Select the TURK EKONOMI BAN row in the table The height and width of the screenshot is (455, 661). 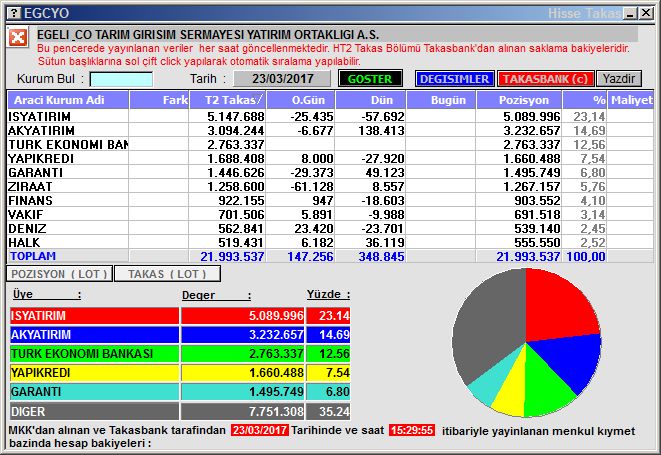point(330,144)
